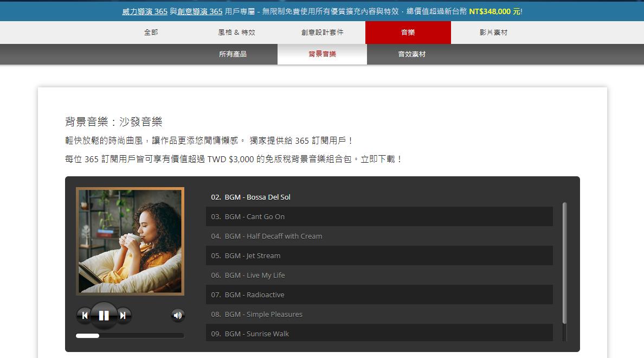Open the 所有產品 sub-tab
Image resolution: width=644 pixels, height=358 pixels.
click(233, 54)
